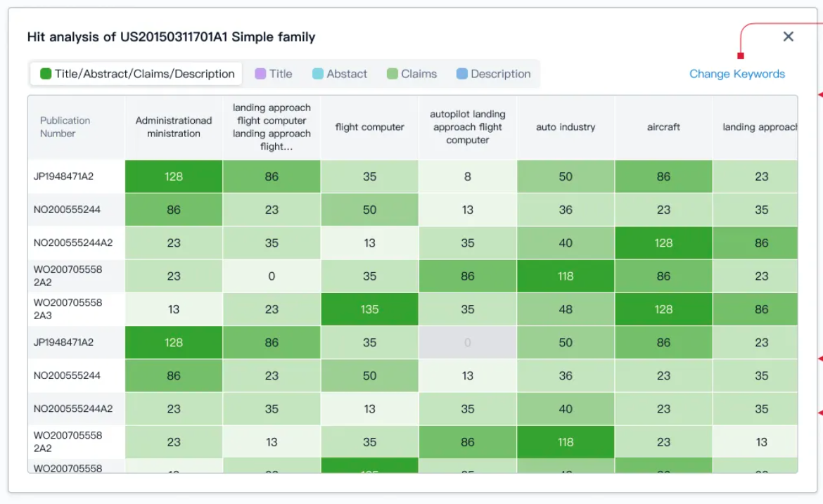Click the landing approach column header
This screenshot has height=504, width=823.
pyautogui.click(x=759, y=127)
